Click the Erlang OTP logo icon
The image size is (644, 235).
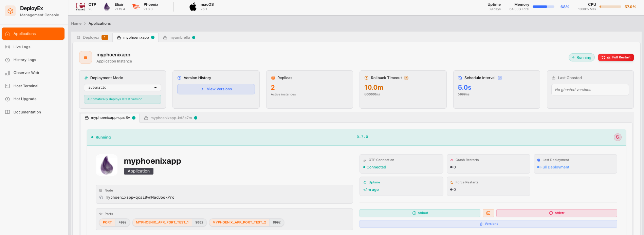(81, 6)
